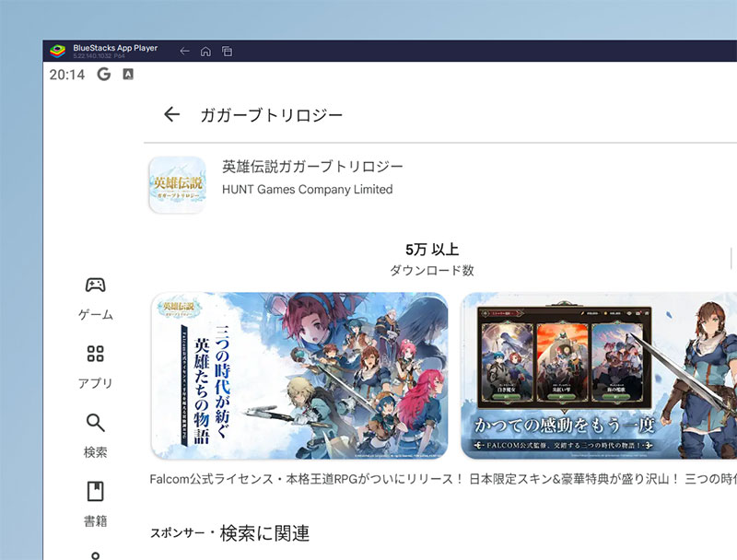Click the 英雄伝説ガガーブトリロジー app icon
The height and width of the screenshot is (560, 737).
click(177, 184)
